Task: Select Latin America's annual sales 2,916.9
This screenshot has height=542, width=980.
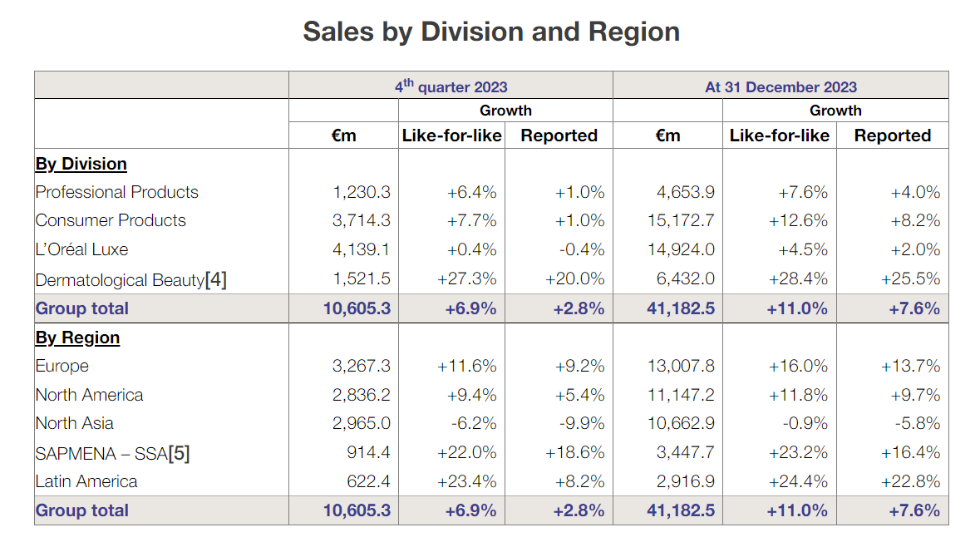Action: [x=685, y=481]
